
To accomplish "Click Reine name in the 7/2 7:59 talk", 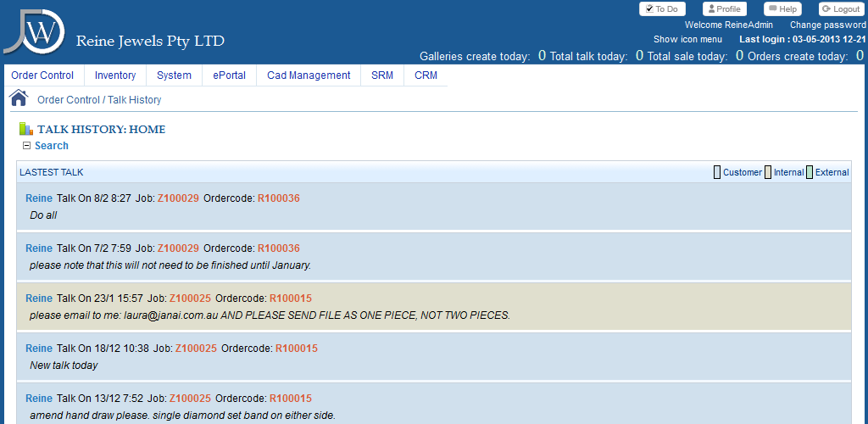I will click(39, 248).
